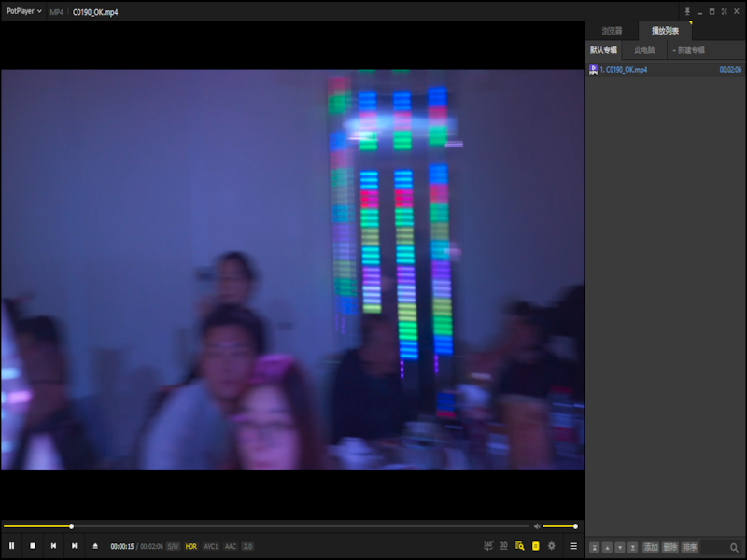This screenshot has height=560, width=747.
Task: Select C0190_OK.mp4 in the playlist
Action: [665, 70]
